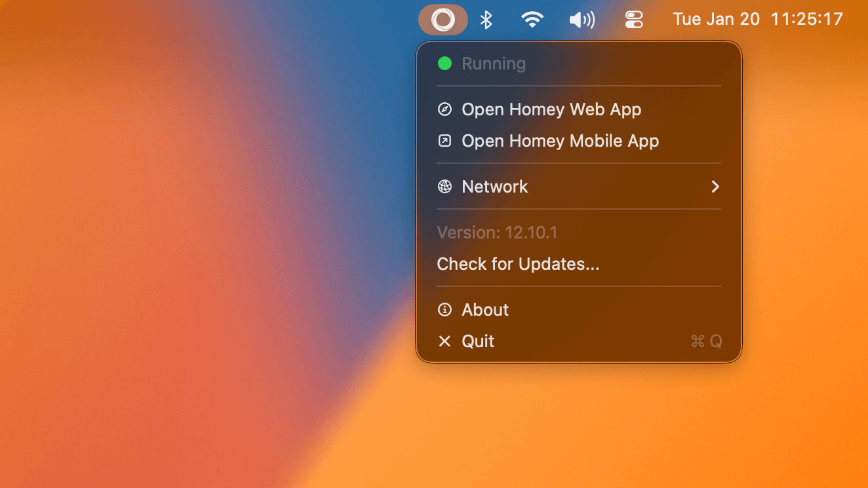Expand the Network submenu chevron
Screen dimensions: 868x488
[715, 186]
